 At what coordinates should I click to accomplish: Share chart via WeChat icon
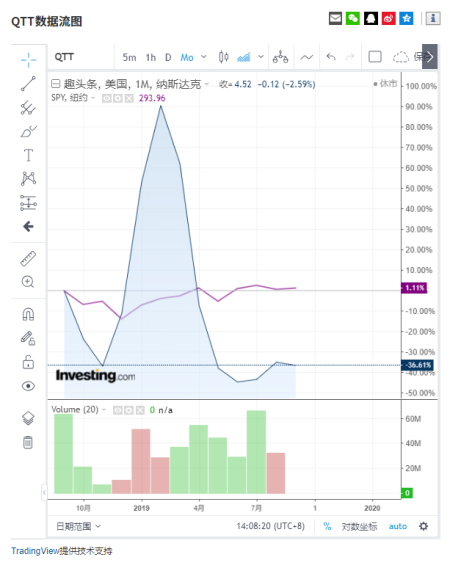tap(353, 18)
